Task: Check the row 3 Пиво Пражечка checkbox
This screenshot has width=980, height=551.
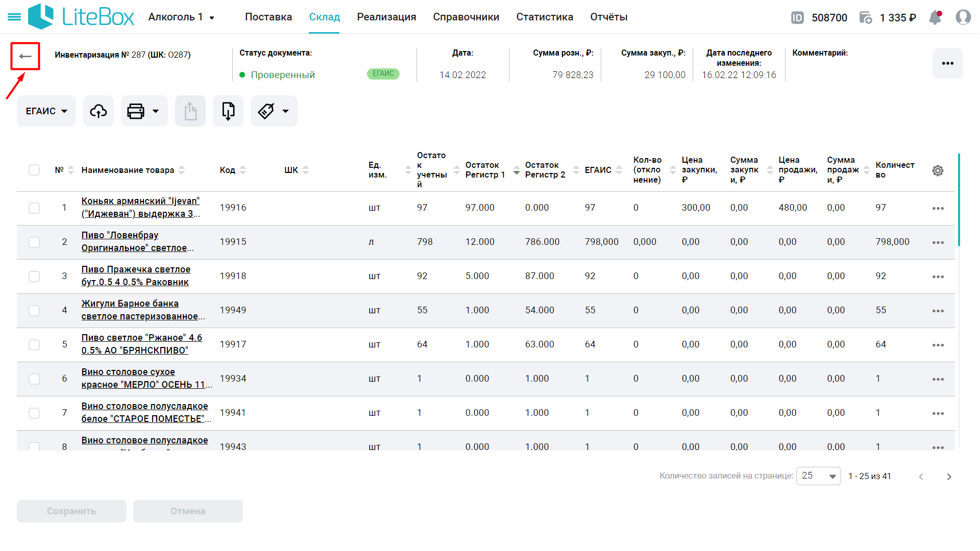Action: click(34, 277)
